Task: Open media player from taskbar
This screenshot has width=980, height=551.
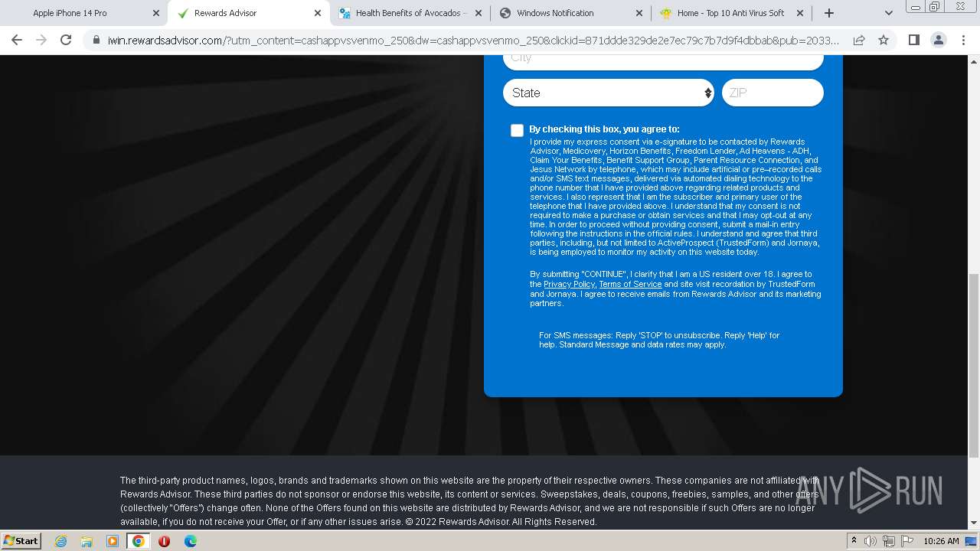Action: 112,541
